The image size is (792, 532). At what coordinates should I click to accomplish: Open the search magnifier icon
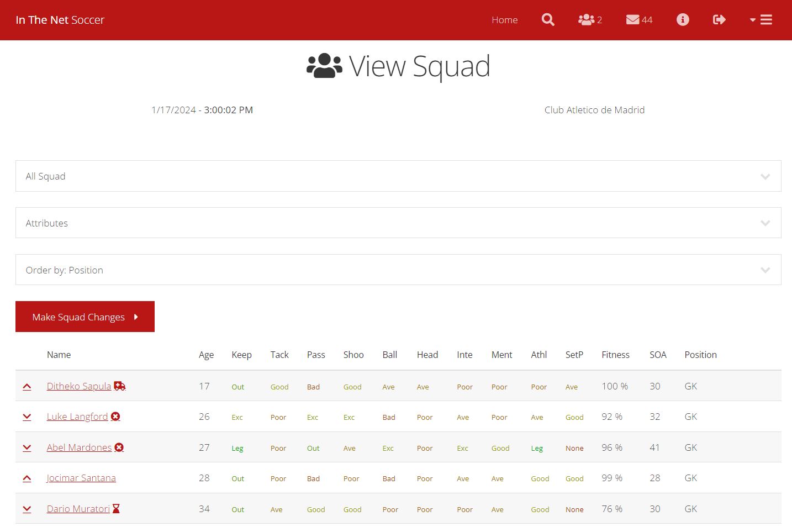[548, 20]
